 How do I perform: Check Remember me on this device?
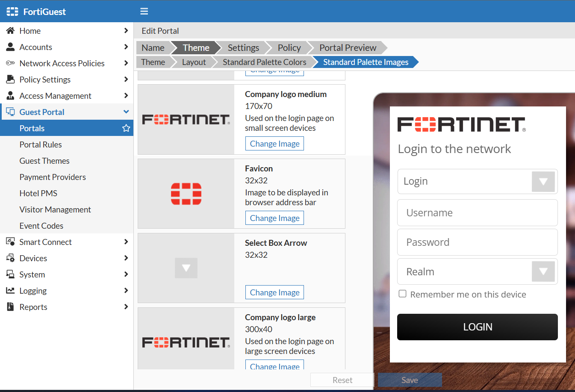pos(402,294)
